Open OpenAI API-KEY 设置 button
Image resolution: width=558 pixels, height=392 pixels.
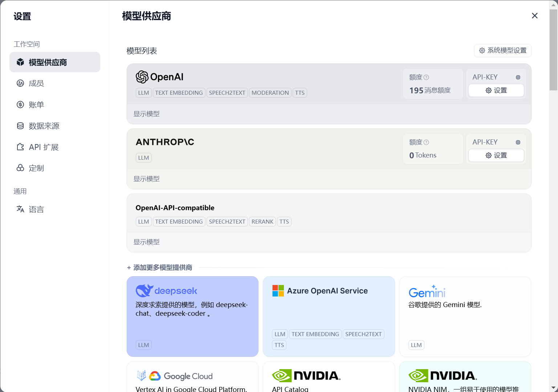coord(496,90)
